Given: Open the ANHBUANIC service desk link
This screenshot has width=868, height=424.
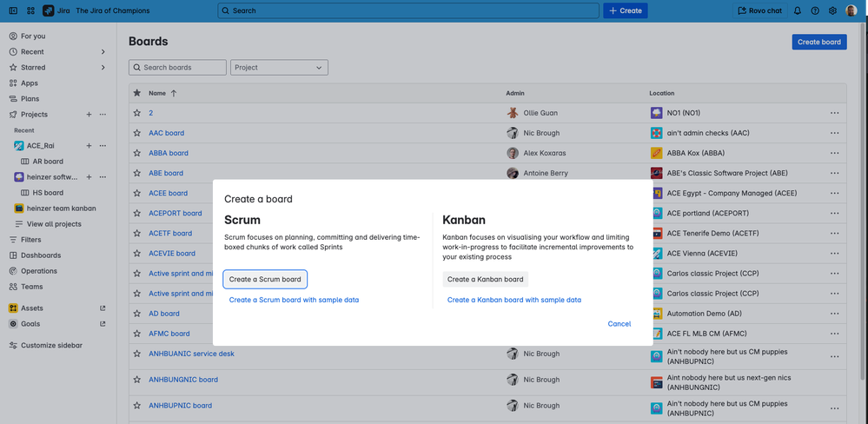Looking at the screenshot, I should point(191,354).
